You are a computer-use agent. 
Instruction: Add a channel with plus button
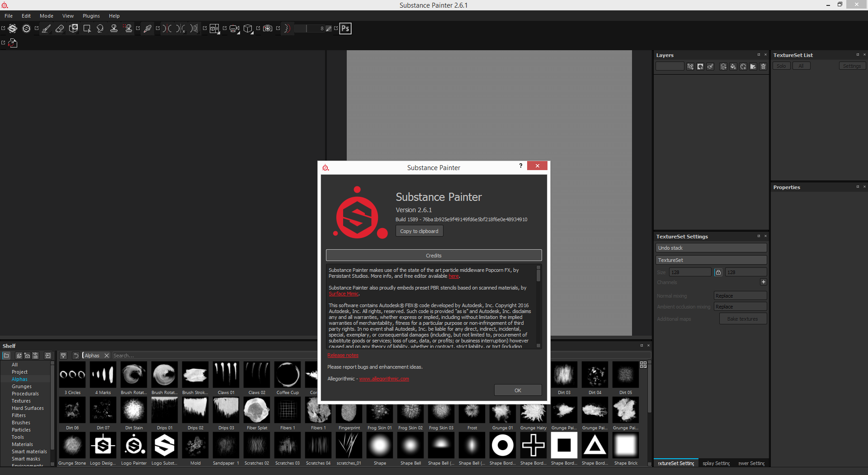[x=764, y=282]
